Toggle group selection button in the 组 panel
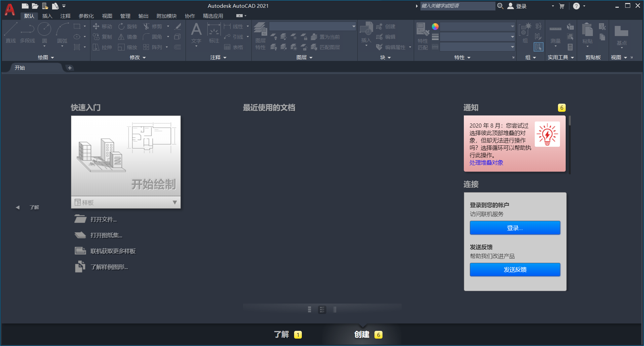The width and height of the screenshot is (644, 346). coord(538,47)
